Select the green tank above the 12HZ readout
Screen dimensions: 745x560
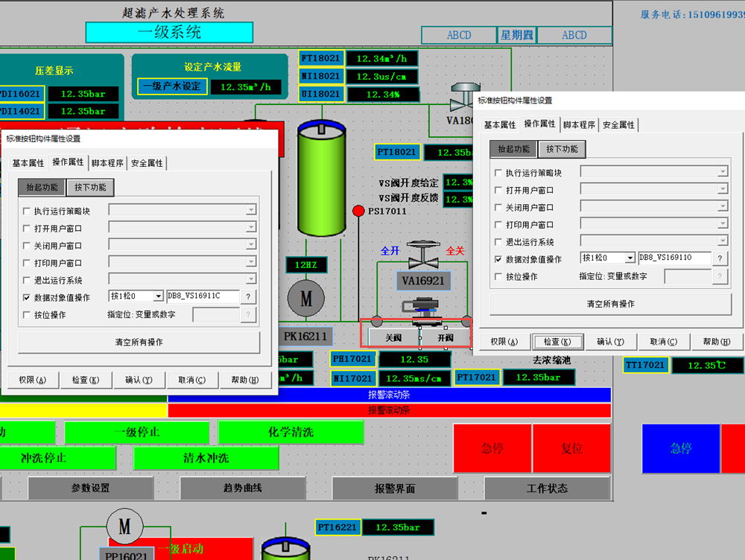coord(323,179)
